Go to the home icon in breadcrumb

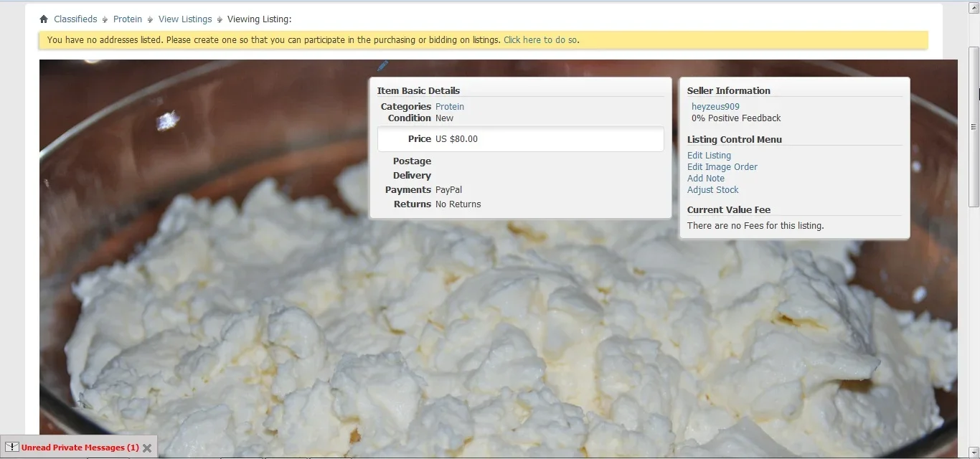click(44, 19)
